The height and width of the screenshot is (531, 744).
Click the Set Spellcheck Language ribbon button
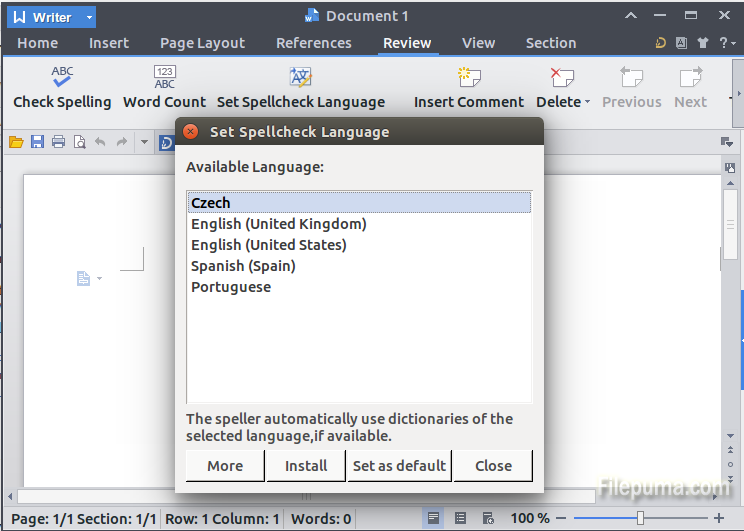[301, 88]
